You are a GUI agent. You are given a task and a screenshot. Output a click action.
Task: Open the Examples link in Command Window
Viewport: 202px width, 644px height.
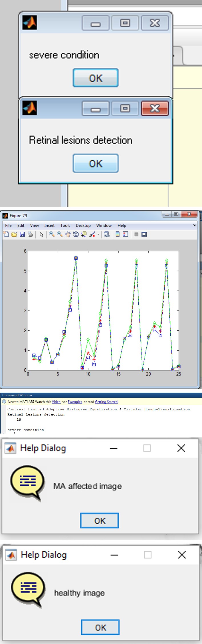click(75, 402)
